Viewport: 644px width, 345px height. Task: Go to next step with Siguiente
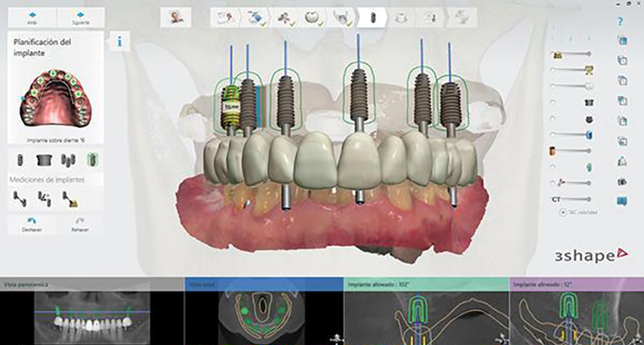tap(79, 15)
